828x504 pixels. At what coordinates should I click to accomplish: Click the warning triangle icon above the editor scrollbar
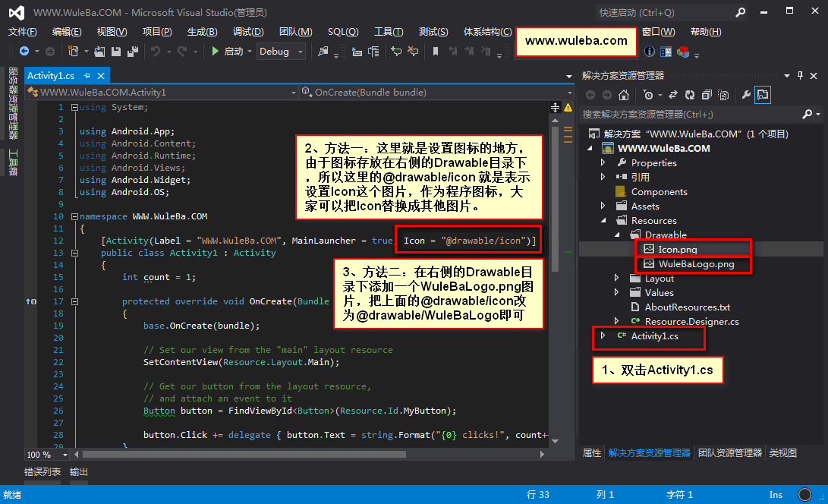tap(568, 108)
